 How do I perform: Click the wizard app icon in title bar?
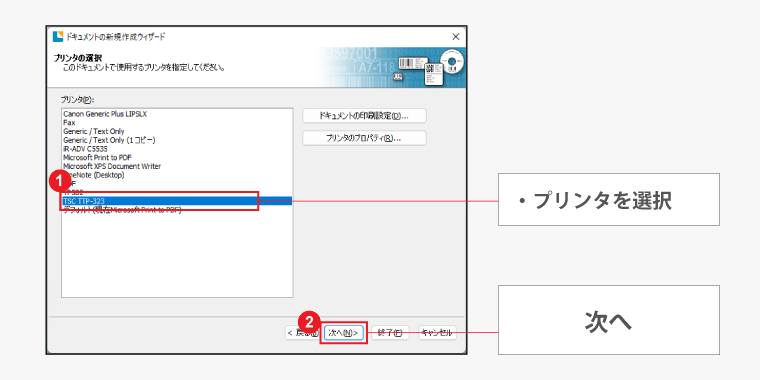click(58, 37)
